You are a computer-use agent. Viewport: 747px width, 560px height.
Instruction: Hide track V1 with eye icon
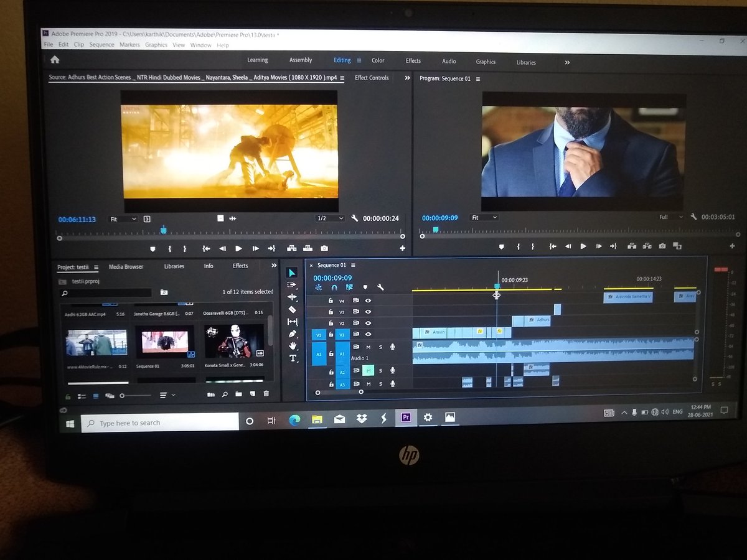click(x=368, y=334)
